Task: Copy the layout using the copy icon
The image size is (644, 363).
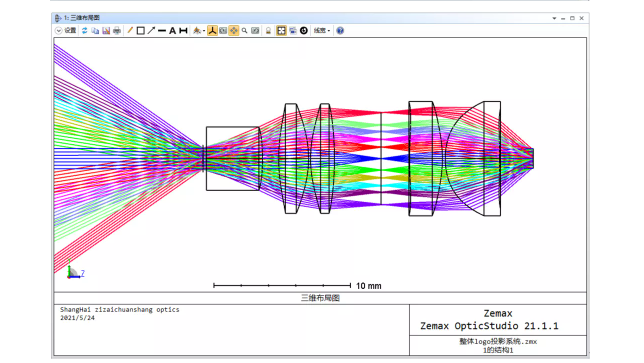Action: point(95,30)
